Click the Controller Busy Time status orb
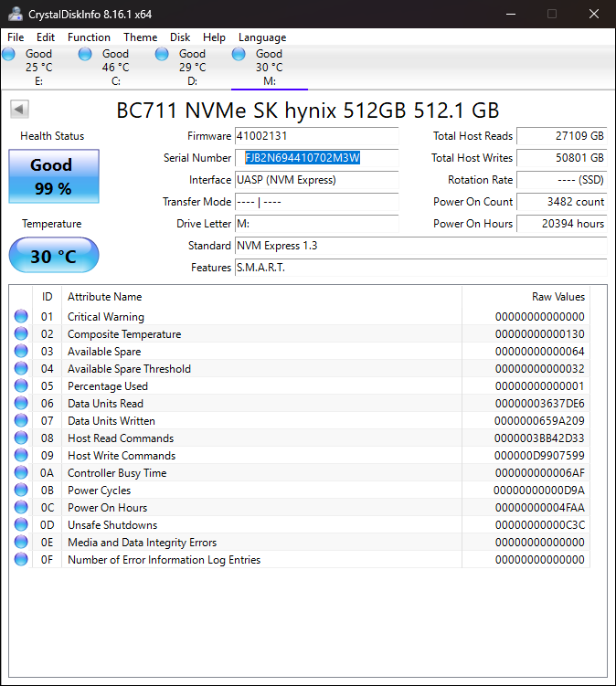This screenshot has width=616, height=686. [x=21, y=472]
